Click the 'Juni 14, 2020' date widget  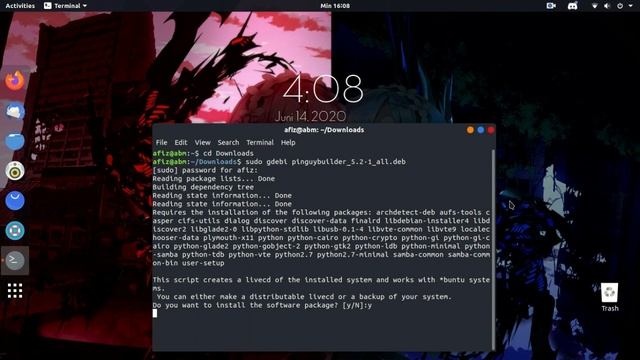[x=310, y=116]
